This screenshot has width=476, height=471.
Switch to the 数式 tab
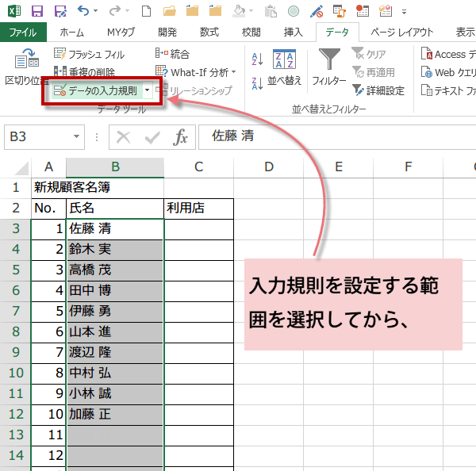(209, 33)
